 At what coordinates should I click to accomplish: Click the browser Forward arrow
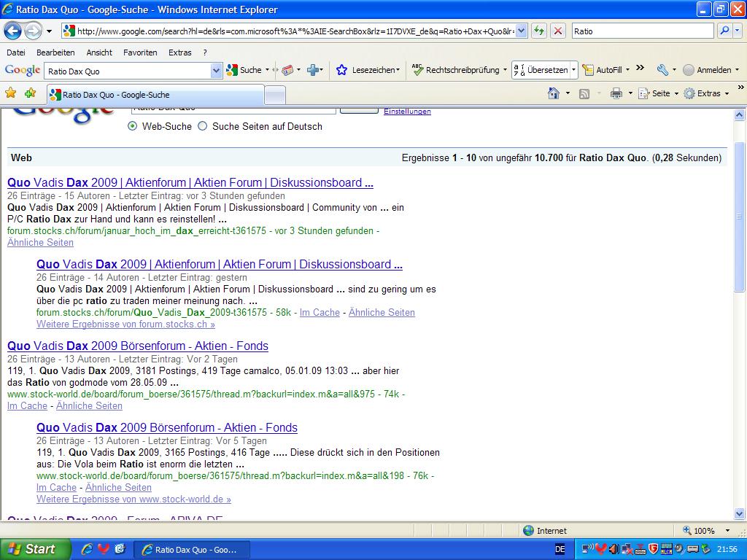(x=33, y=31)
